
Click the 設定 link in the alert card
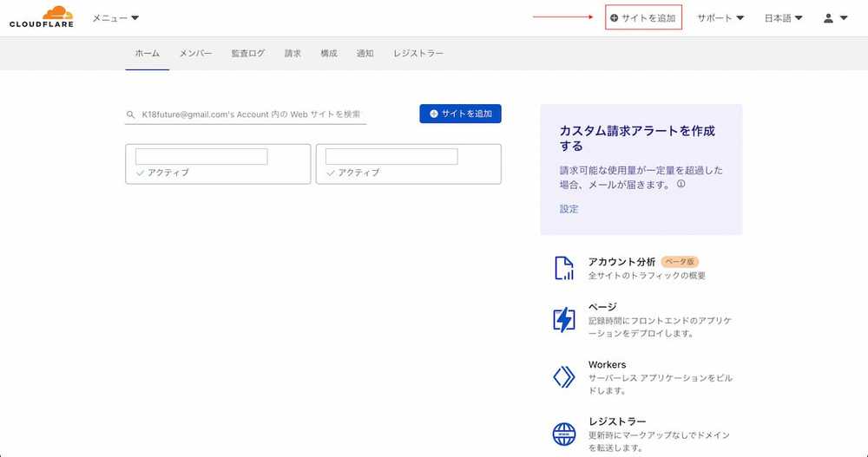tap(569, 209)
